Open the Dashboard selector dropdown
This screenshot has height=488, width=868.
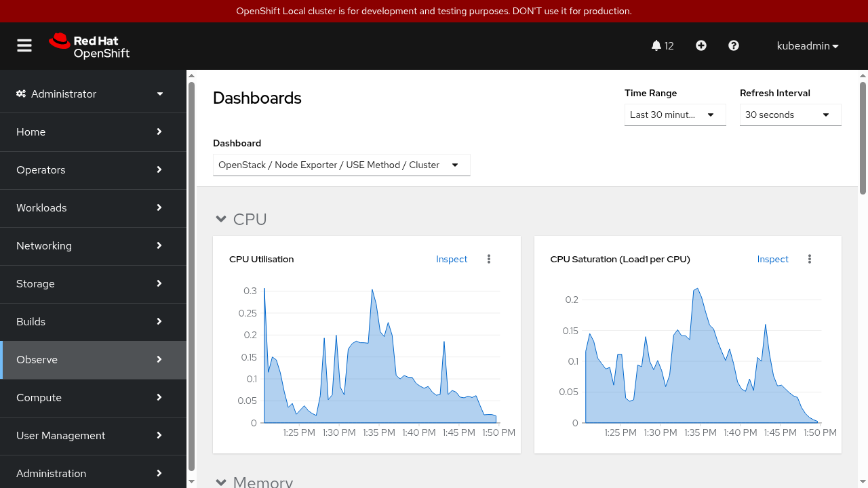tap(341, 165)
